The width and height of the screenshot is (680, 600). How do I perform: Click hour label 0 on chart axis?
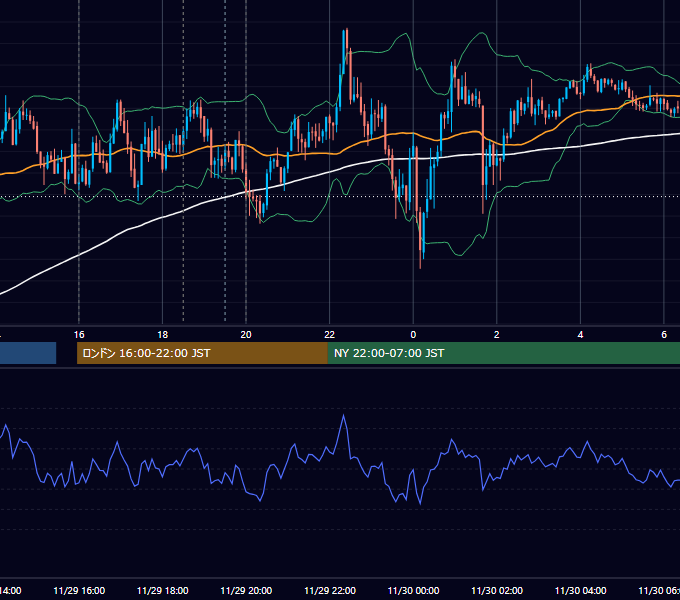(413, 335)
